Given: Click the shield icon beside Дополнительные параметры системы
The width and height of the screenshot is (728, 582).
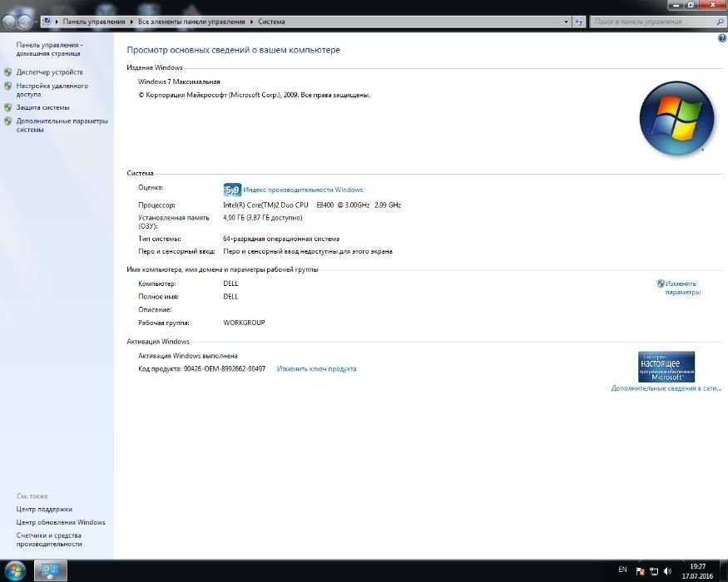Looking at the screenshot, I should coord(7,121).
